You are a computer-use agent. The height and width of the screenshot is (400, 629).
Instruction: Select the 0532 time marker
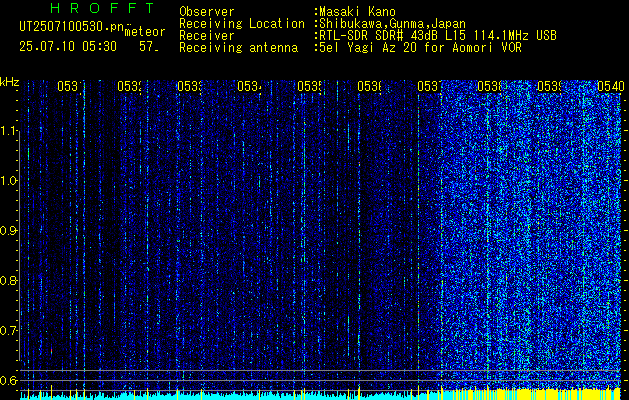(x=130, y=86)
